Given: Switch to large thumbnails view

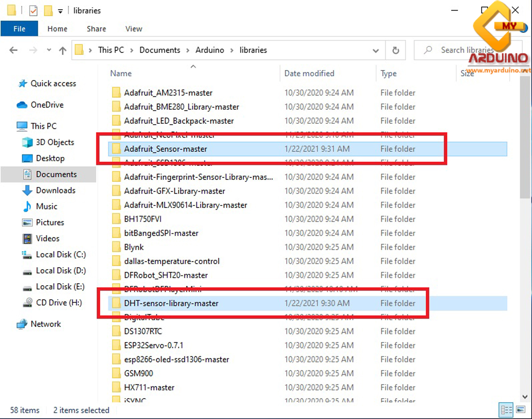Looking at the screenshot, I should click(x=520, y=410).
